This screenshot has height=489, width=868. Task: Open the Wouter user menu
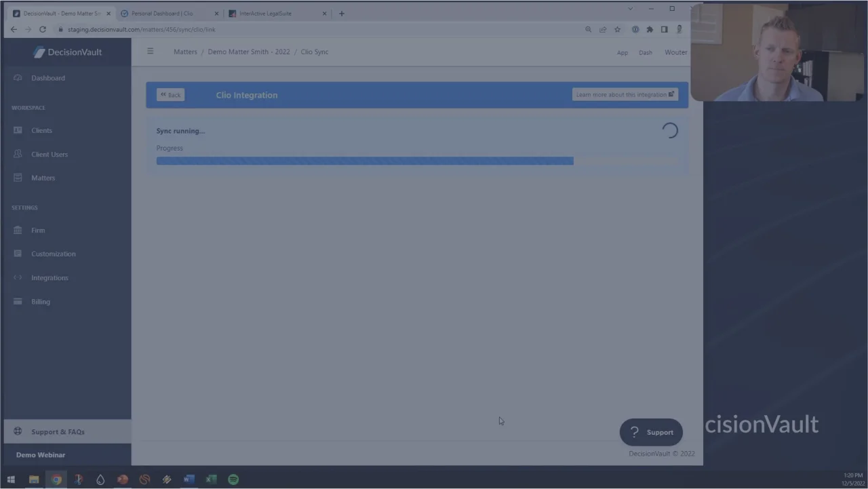click(x=675, y=52)
